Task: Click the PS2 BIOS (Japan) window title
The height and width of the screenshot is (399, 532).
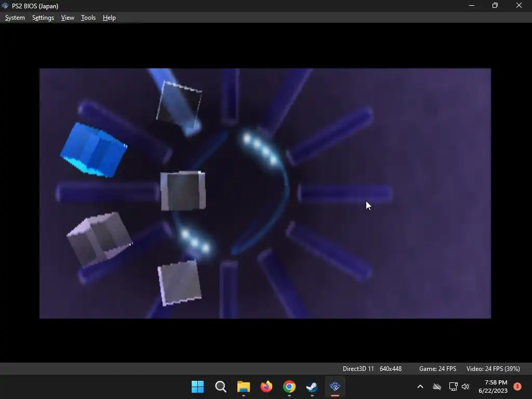Action: (35, 6)
